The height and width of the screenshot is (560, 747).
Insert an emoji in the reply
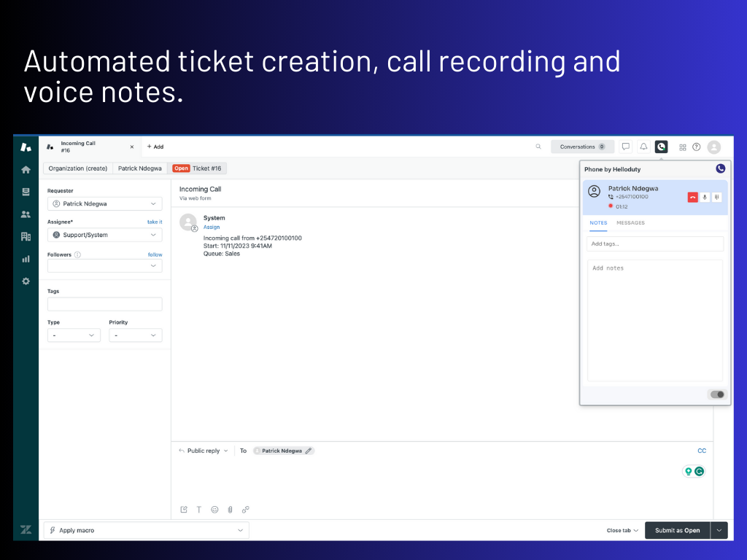(x=214, y=510)
